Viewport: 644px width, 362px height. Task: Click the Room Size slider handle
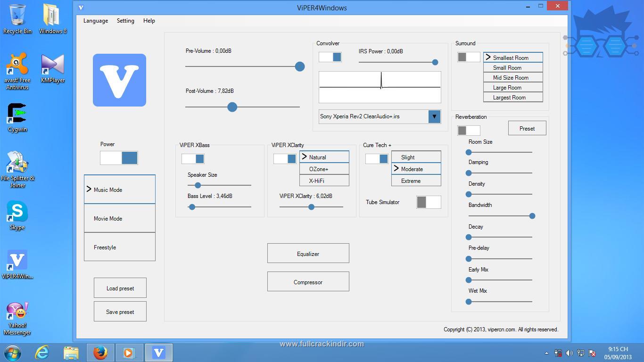[x=469, y=152]
